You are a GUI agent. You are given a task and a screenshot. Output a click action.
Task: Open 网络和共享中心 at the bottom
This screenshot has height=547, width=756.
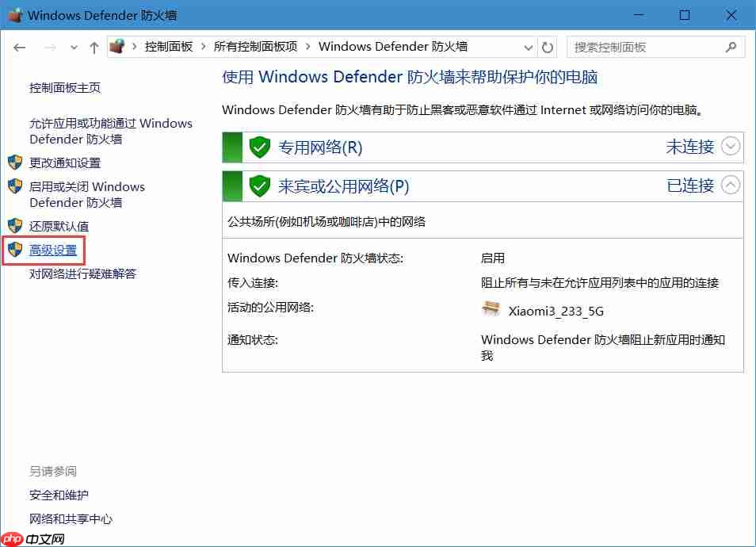(71, 518)
